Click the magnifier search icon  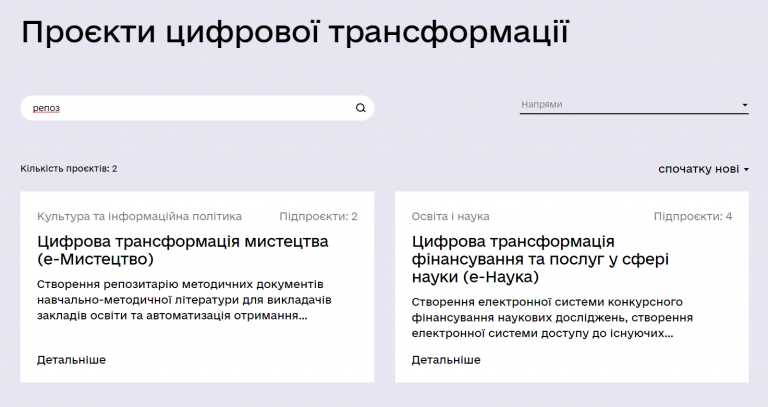pos(360,108)
